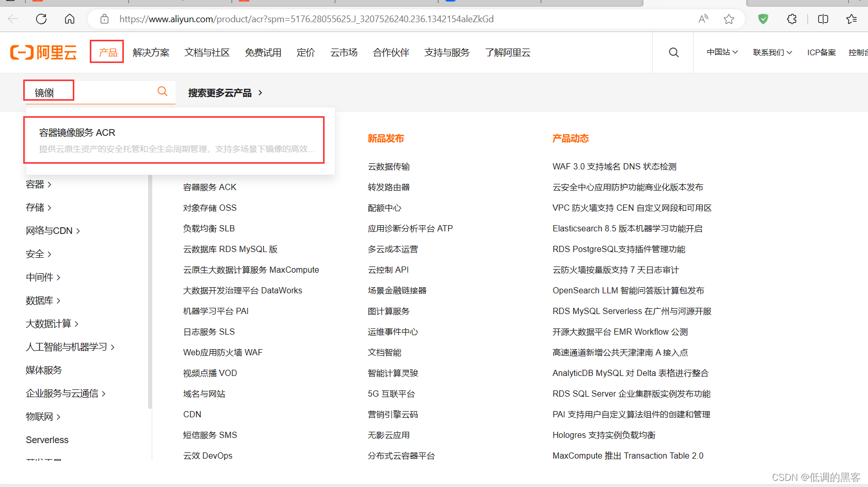This screenshot has height=487, width=868.
Task: Select the 媒体服务 category
Action: point(44,370)
